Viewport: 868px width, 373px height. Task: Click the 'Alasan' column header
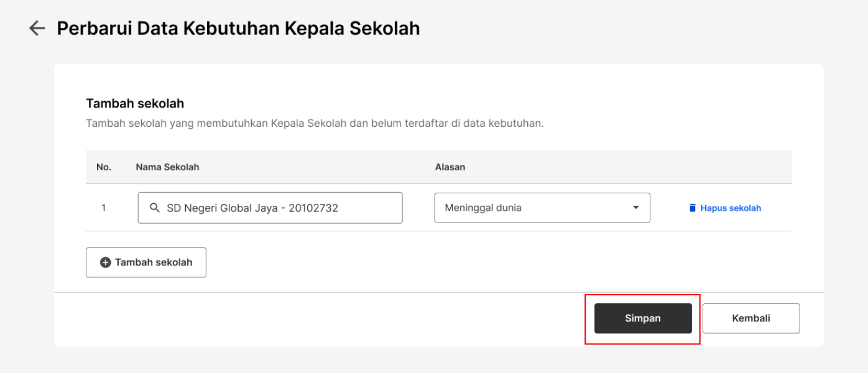(x=450, y=167)
